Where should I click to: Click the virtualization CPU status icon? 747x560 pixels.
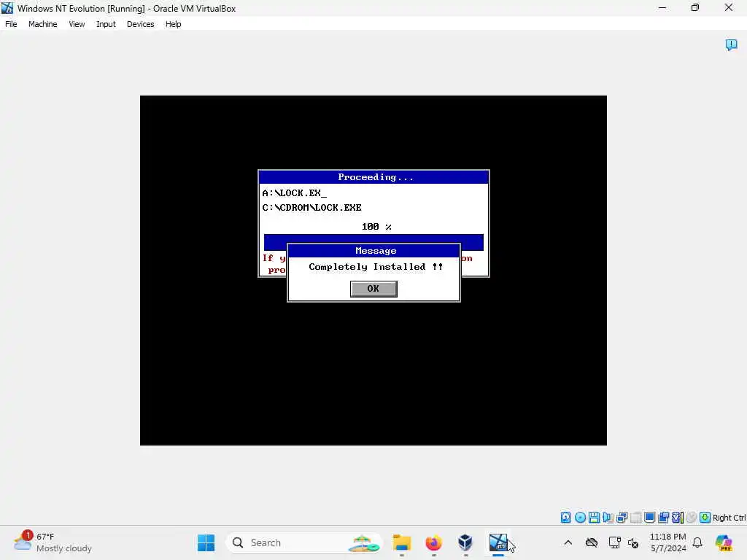coord(678,517)
